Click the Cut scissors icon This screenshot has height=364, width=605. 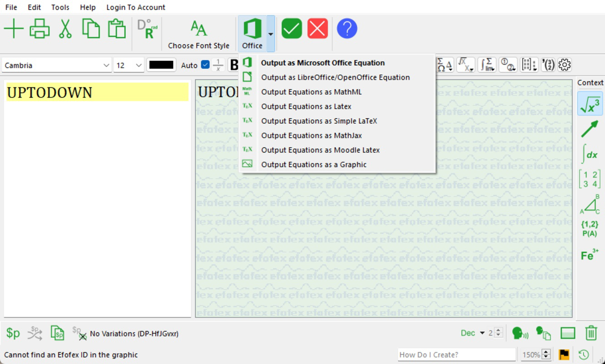tap(65, 29)
